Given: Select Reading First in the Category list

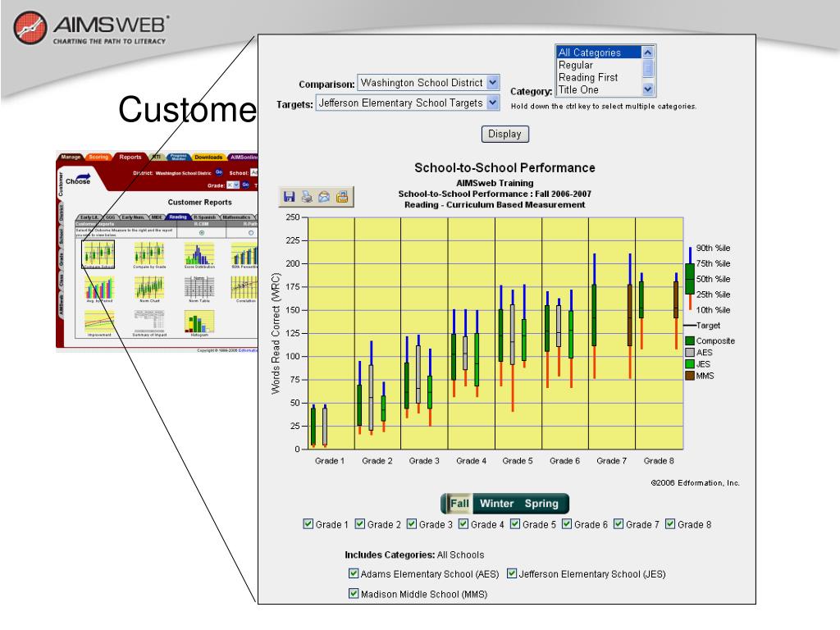Looking at the screenshot, I should click(598, 77).
